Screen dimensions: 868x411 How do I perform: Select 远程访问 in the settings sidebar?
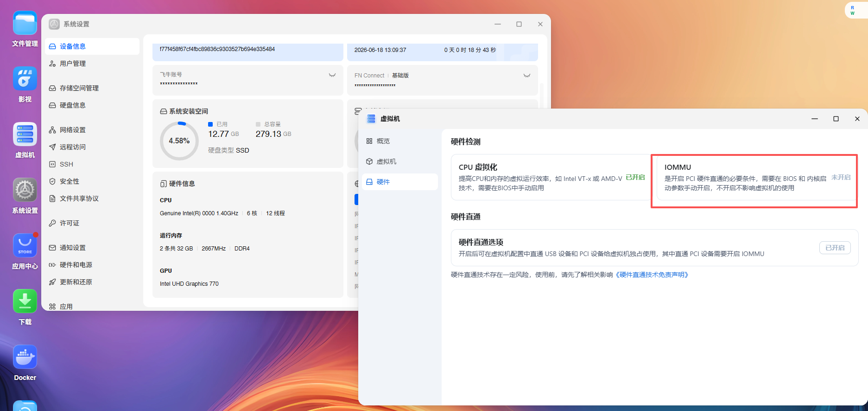click(92, 147)
